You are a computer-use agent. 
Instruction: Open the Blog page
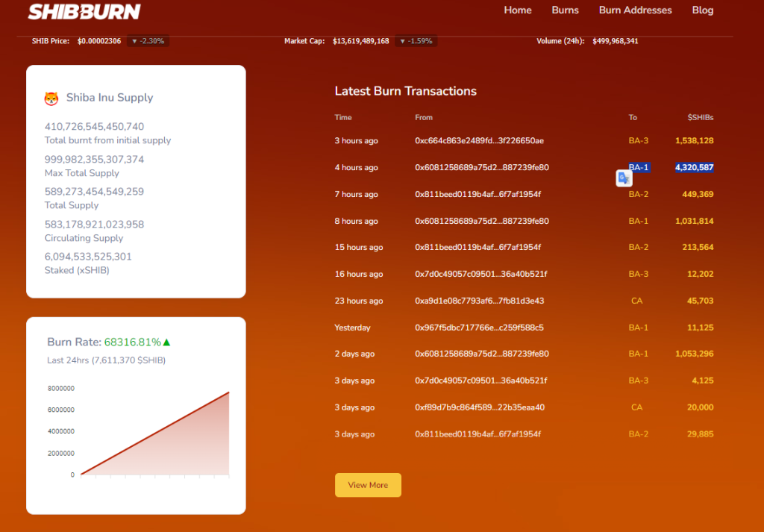[702, 10]
